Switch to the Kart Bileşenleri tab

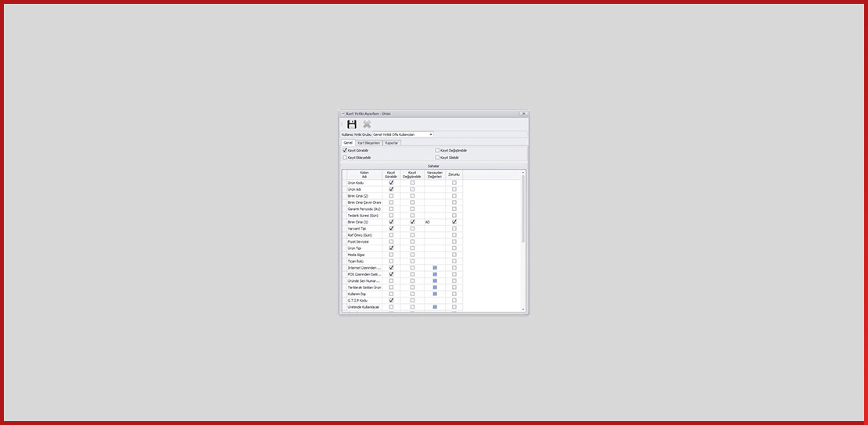click(368, 143)
